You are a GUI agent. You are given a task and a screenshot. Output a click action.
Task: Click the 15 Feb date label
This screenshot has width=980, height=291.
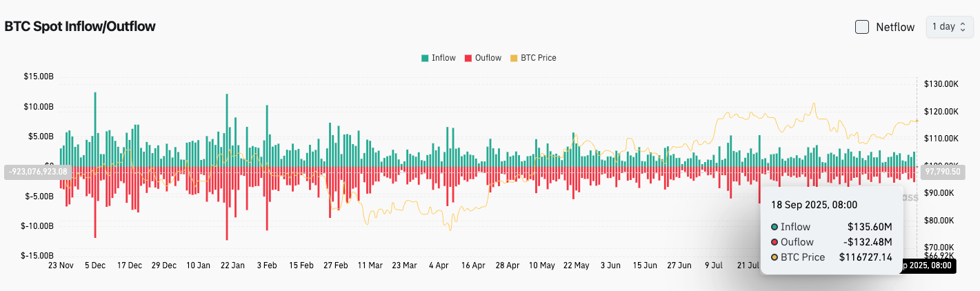[301, 265]
